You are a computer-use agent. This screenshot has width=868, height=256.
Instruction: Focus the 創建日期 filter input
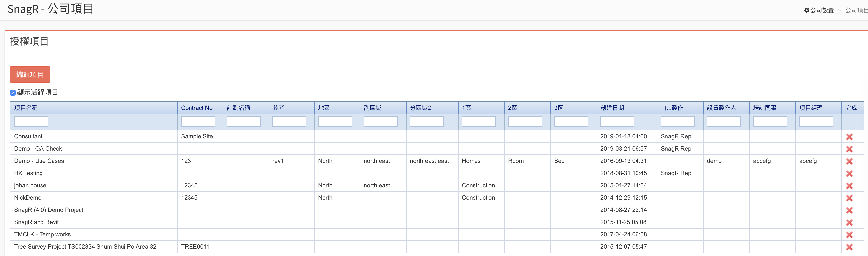[617, 121]
